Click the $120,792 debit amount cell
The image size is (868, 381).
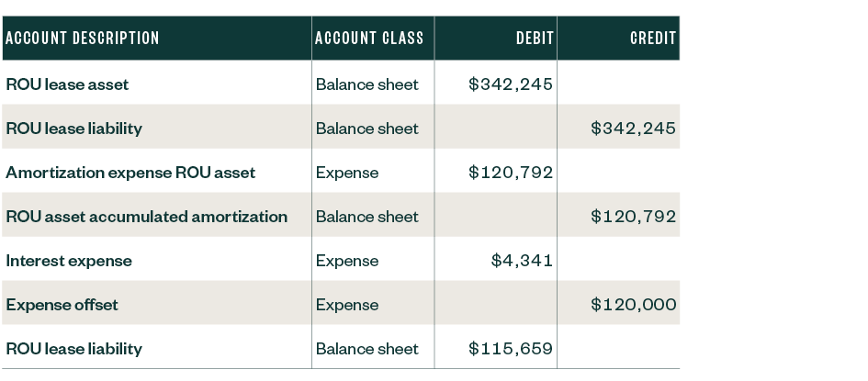pyautogui.click(x=511, y=173)
